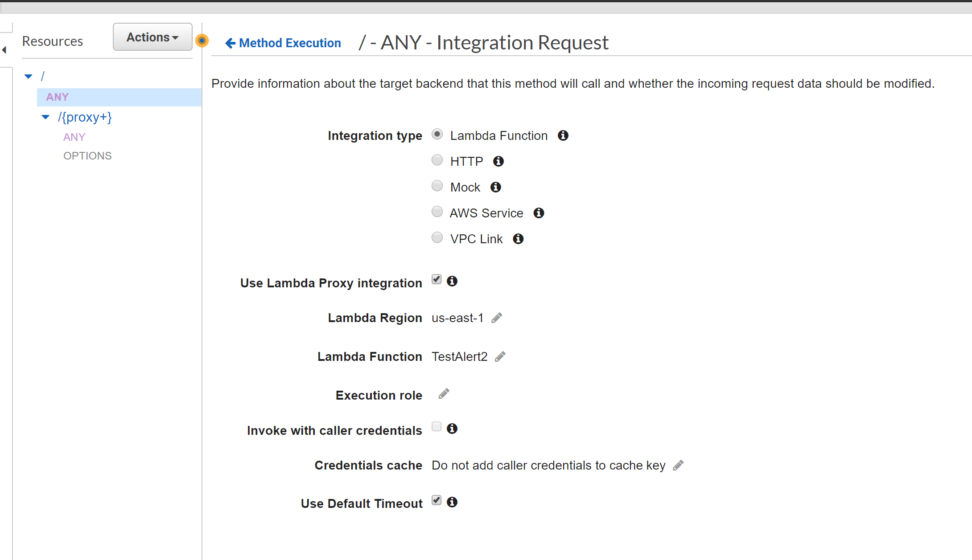Go back via Method Execution link
The height and width of the screenshot is (560, 972).
click(283, 42)
